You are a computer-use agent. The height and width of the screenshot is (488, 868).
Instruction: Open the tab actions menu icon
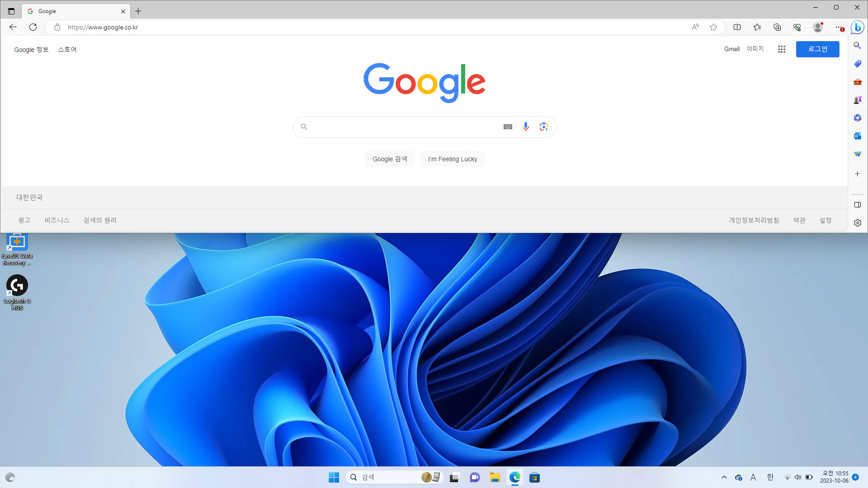[x=11, y=11]
